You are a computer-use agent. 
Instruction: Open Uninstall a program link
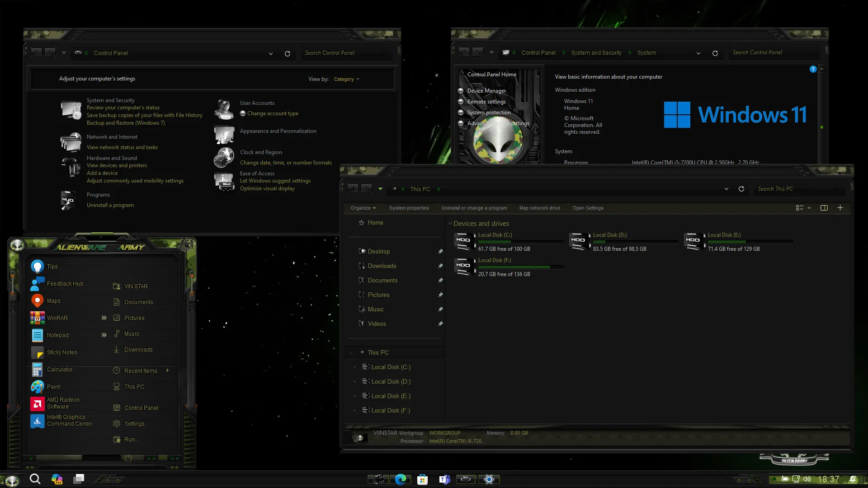[110, 205]
